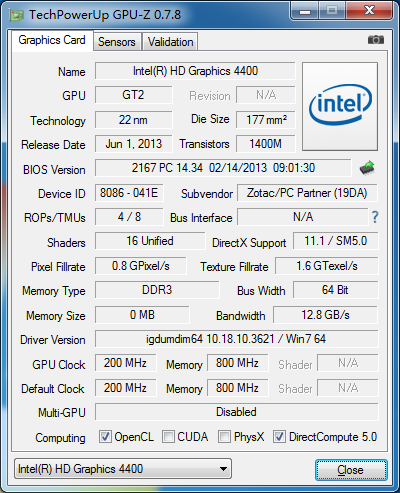Click the GPU-Z title bar app icon

(x=17, y=15)
